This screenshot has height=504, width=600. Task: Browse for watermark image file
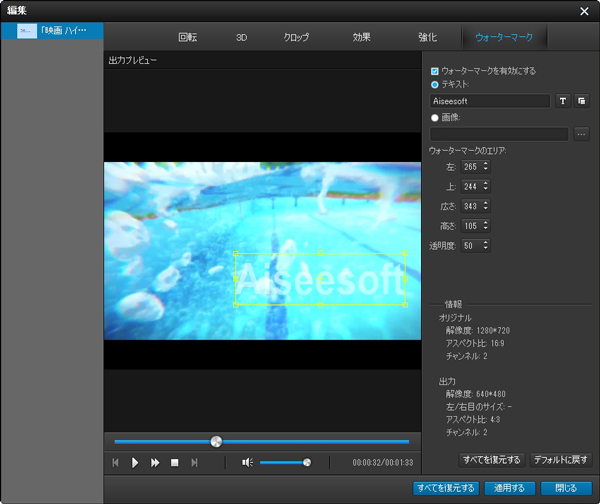pyautogui.click(x=581, y=134)
